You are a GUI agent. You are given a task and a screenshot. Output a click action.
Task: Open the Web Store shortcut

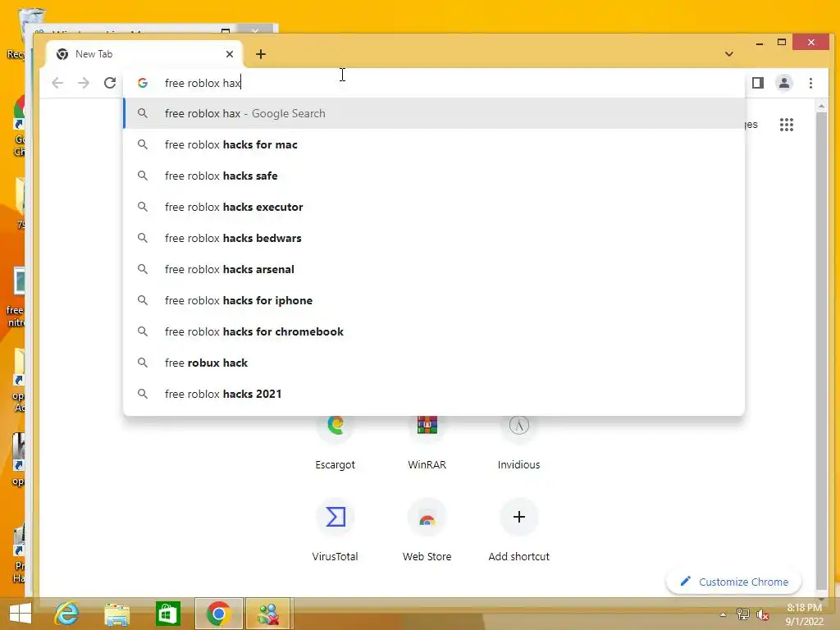pos(427,531)
